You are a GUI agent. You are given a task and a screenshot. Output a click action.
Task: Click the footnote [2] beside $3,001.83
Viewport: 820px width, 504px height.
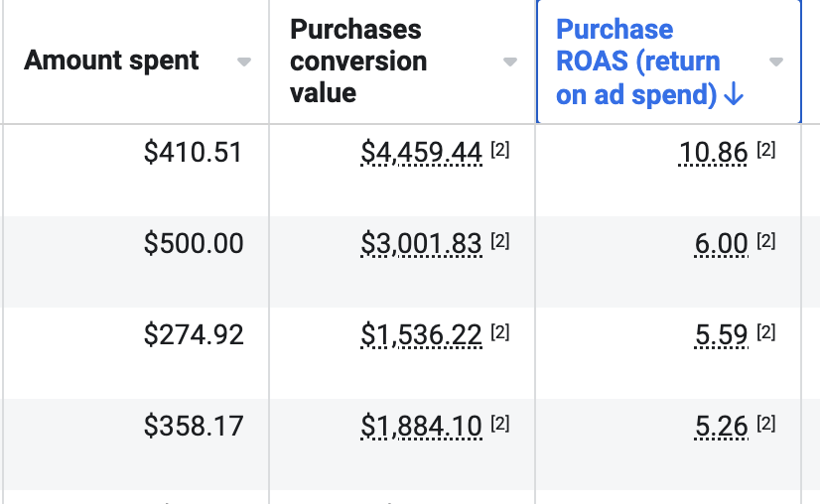click(500, 241)
